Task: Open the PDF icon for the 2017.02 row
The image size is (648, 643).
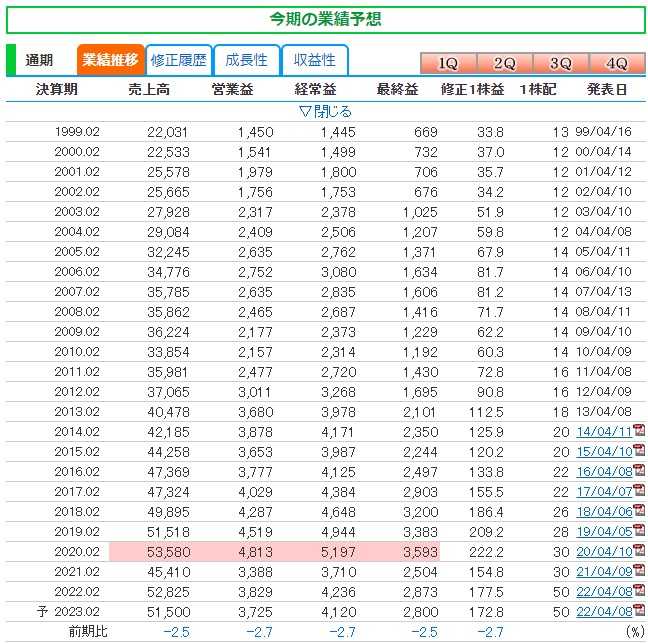Action: point(638,491)
